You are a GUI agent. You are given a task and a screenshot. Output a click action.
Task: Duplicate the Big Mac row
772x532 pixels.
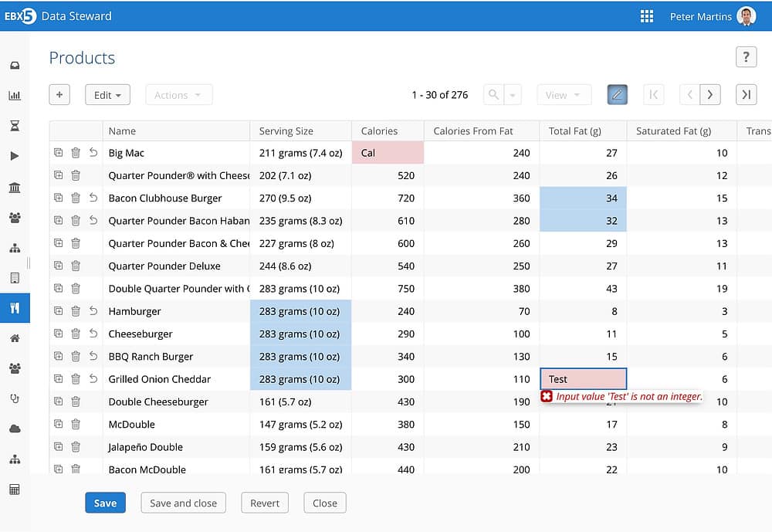(58, 153)
